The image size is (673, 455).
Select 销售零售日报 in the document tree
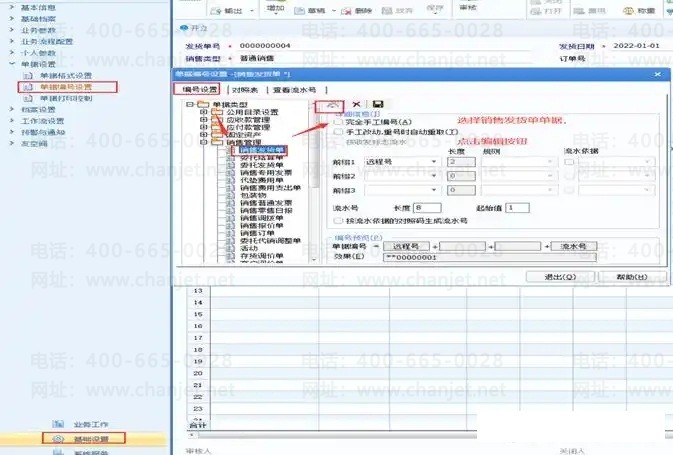(266, 210)
